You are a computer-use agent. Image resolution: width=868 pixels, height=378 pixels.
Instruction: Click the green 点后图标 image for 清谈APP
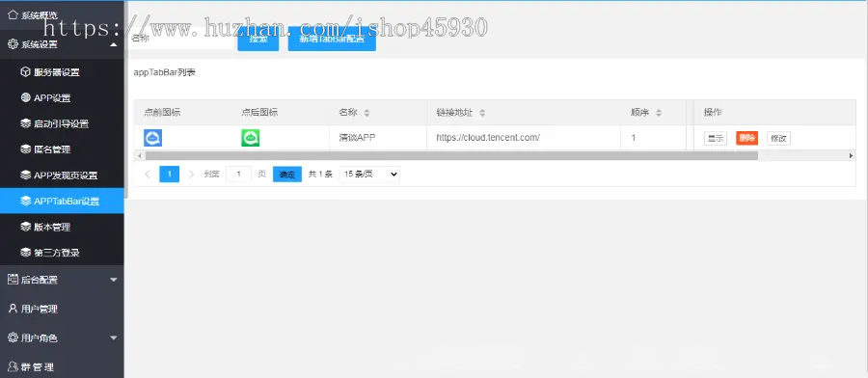250,138
